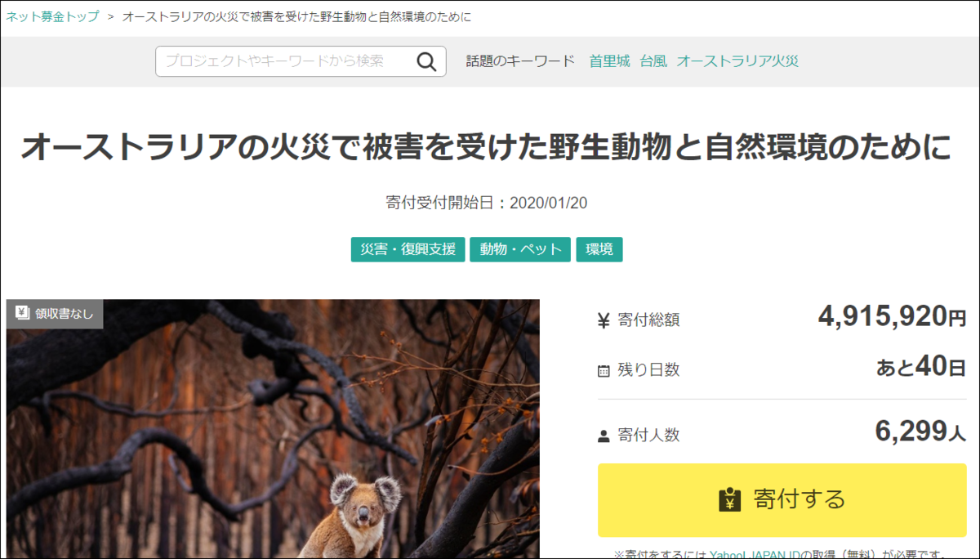Click the 4,915,920円 donation total
Image resolution: width=980 pixels, height=559 pixels.
click(x=892, y=317)
